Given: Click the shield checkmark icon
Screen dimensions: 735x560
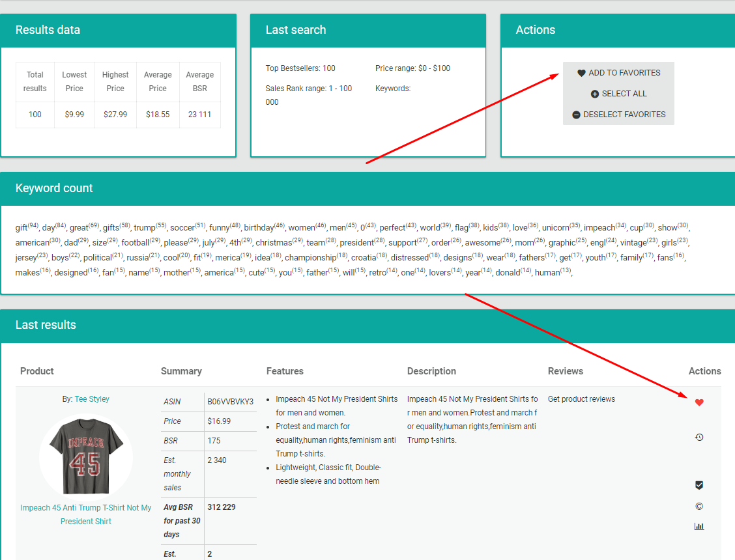Looking at the screenshot, I should pos(699,485).
